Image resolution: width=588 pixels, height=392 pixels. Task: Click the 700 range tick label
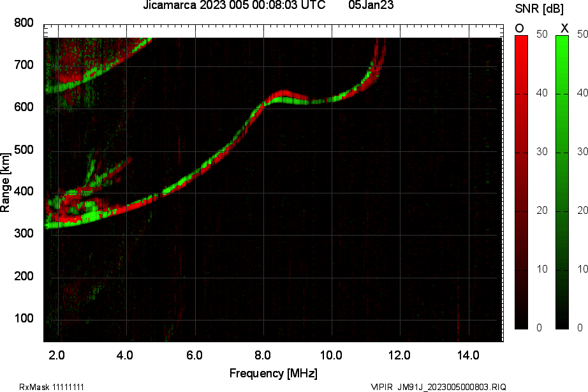pyautogui.click(x=24, y=65)
